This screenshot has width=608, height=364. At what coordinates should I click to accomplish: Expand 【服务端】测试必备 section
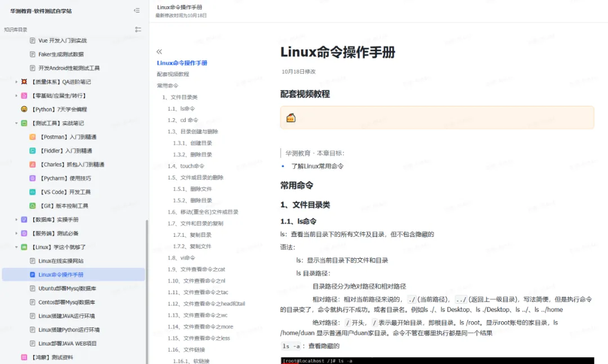click(x=16, y=233)
